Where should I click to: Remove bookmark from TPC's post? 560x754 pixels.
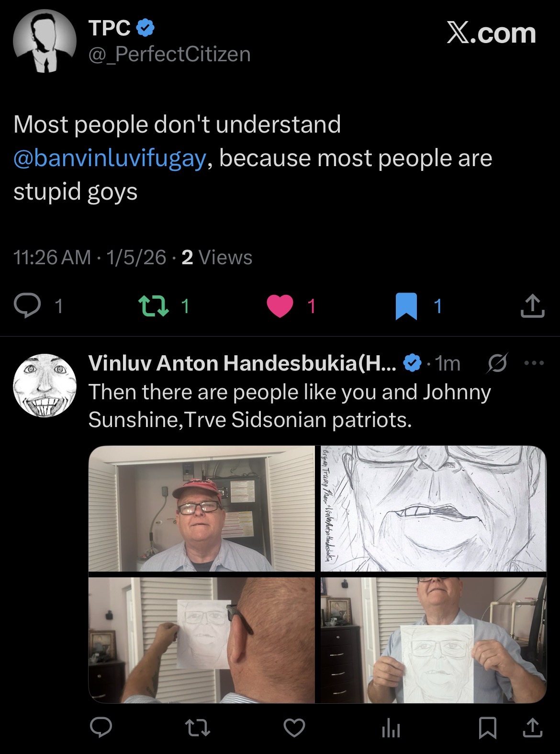pos(406,306)
